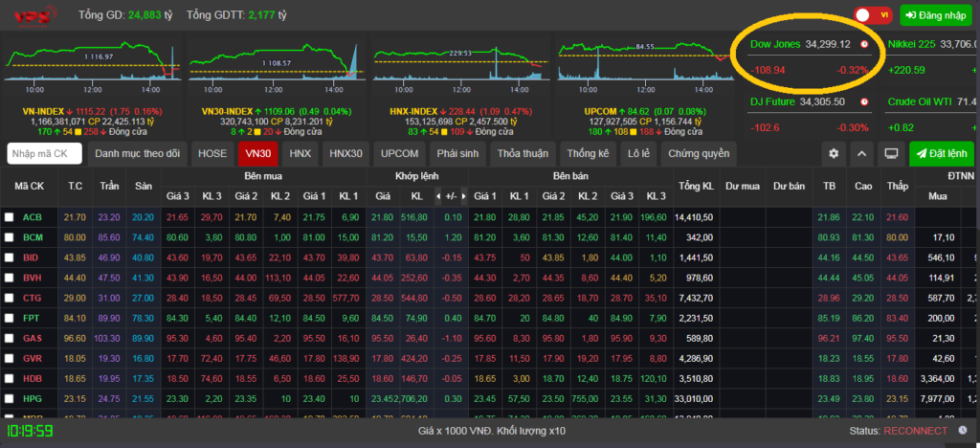This screenshot has width=980, height=448.
Task: Click the Dư bán column header
Action: [x=789, y=187]
